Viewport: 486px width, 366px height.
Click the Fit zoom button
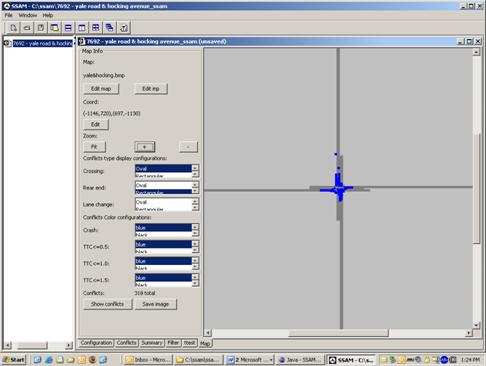coord(94,147)
